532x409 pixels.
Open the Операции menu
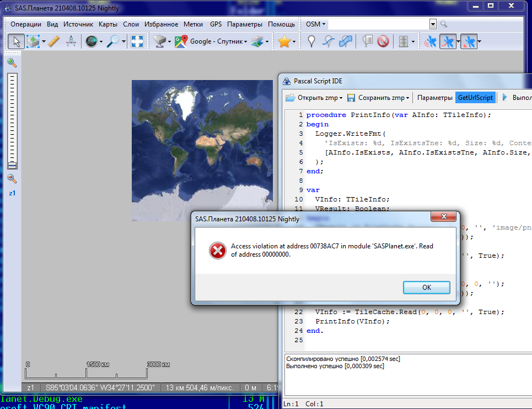point(26,24)
